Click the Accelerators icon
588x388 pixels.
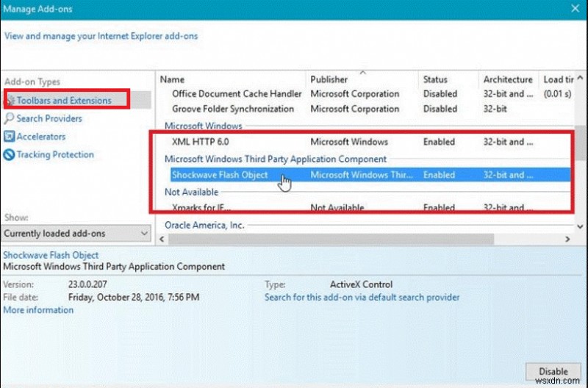pyautogui.click(x=9, y=137)
